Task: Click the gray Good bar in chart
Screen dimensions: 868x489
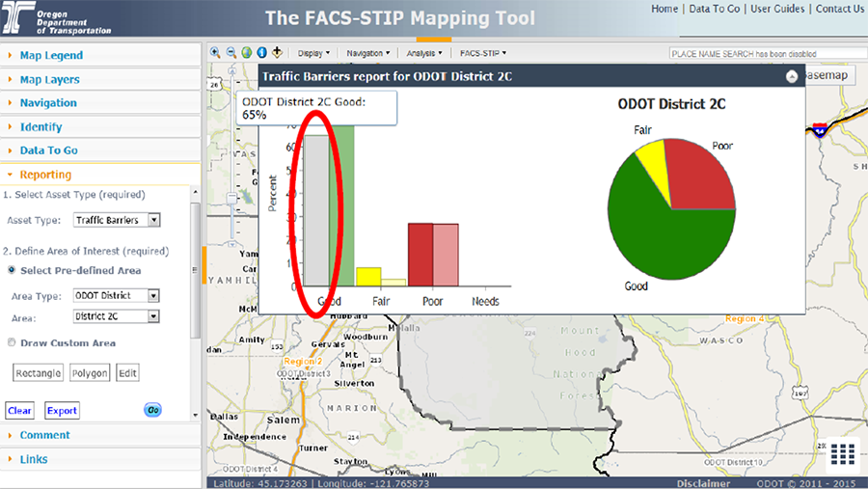Action: [317, 210]
